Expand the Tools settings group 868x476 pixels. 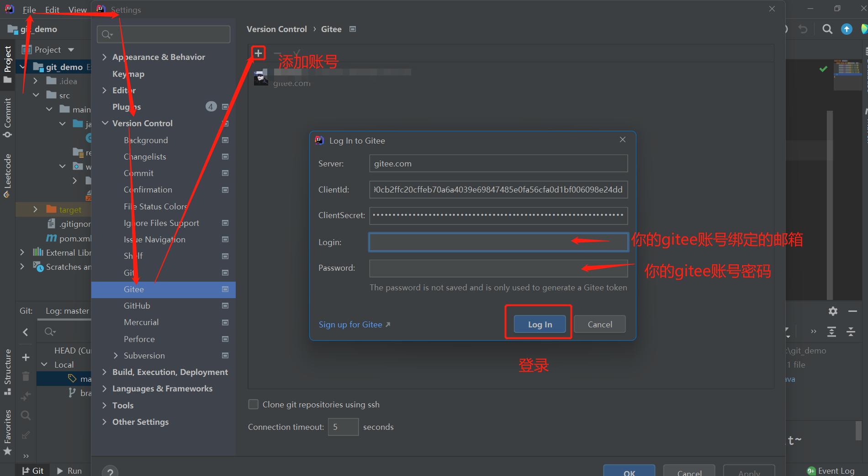click(104, 405)
